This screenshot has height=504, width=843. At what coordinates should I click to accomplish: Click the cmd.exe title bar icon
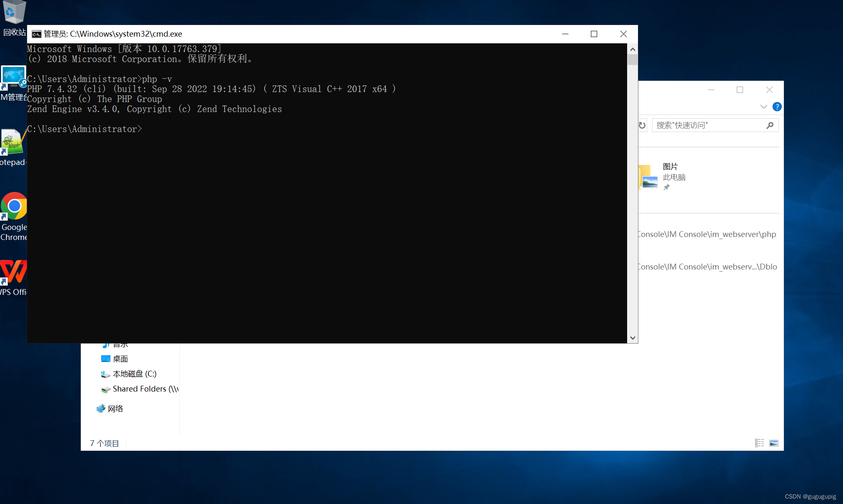click(x=37, y=34)
